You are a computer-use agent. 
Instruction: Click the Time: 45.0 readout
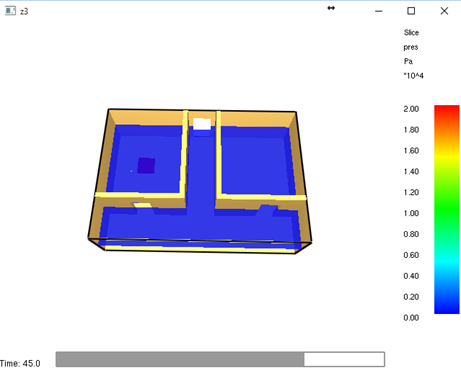(20, 363)
